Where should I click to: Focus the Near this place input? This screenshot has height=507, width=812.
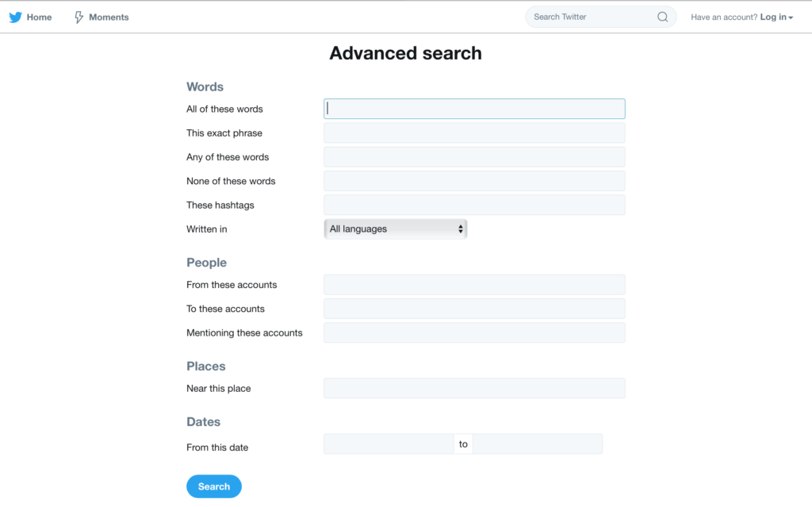coord(473,388)
